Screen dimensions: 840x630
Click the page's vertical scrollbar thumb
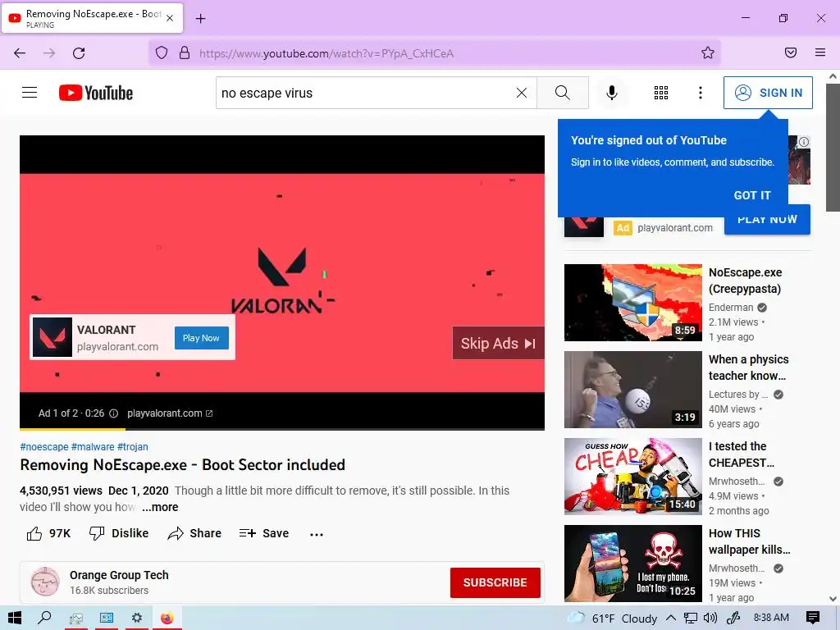point(833,148)
